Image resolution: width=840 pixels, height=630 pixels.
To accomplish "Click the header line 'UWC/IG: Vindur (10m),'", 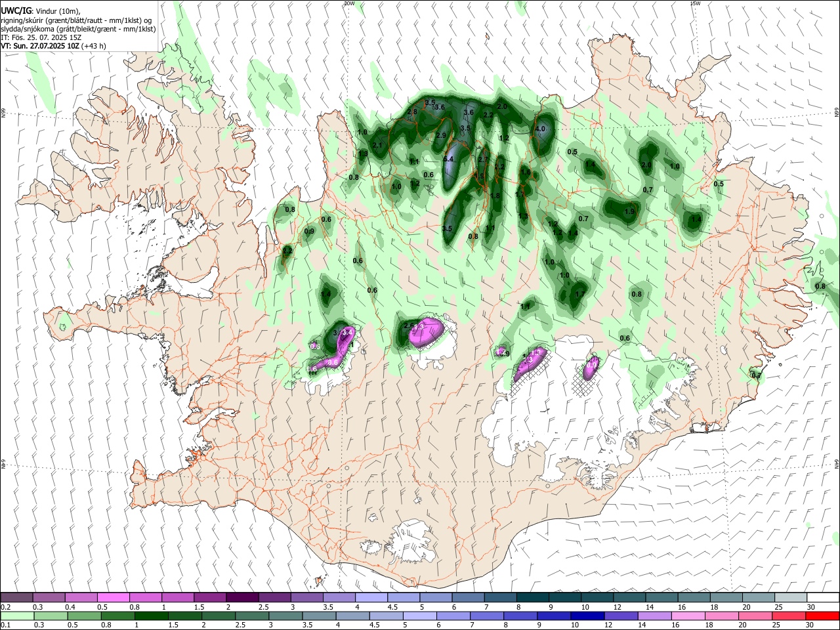I will coord(40,10).
